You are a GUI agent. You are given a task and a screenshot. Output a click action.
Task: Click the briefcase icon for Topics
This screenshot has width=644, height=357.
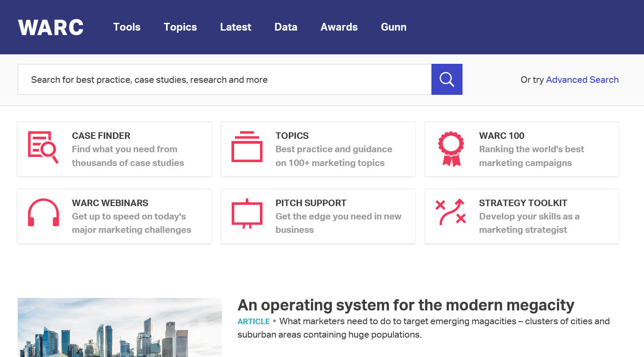[x=247, y=148]
